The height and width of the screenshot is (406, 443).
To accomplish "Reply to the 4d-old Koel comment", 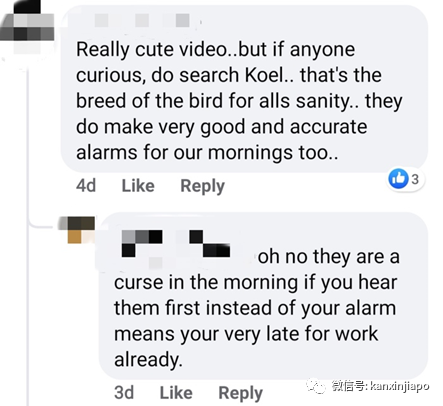I will tap(202, 186).
